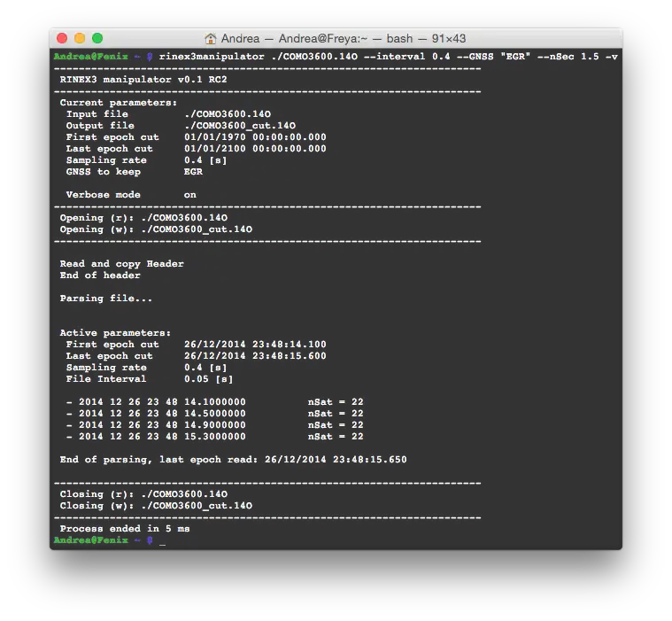
Task: Click the home folder icon in title bar
Action: 211,39
